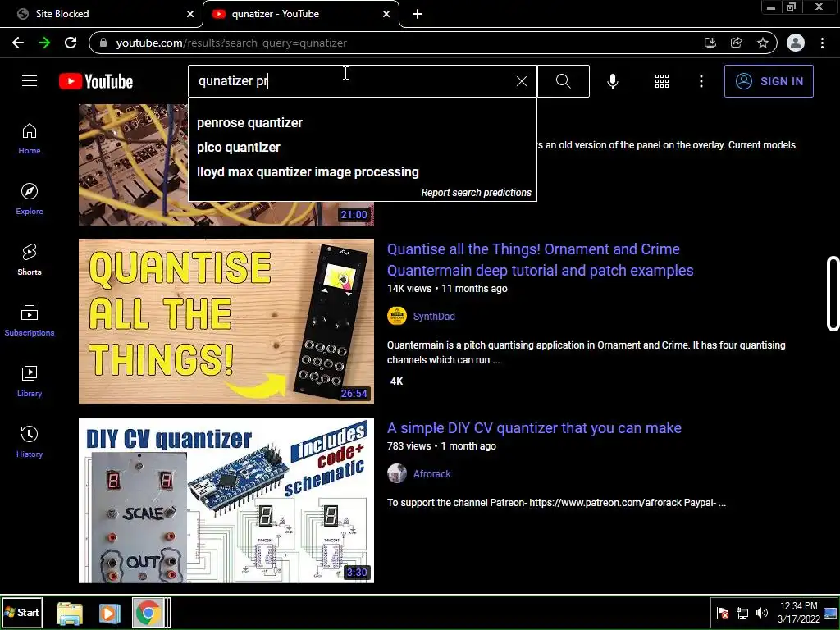View site info via the padlock icon

click(104, 43)
